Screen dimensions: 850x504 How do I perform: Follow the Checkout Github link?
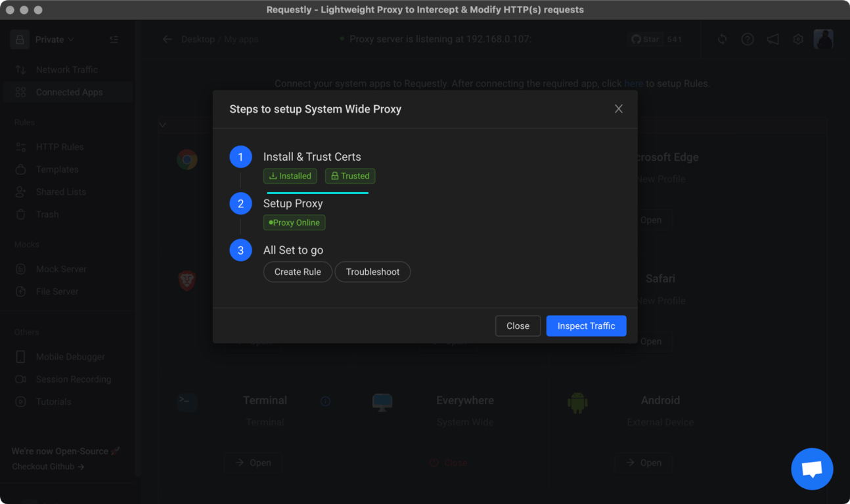pyautogui.click(x=48, y=467)
